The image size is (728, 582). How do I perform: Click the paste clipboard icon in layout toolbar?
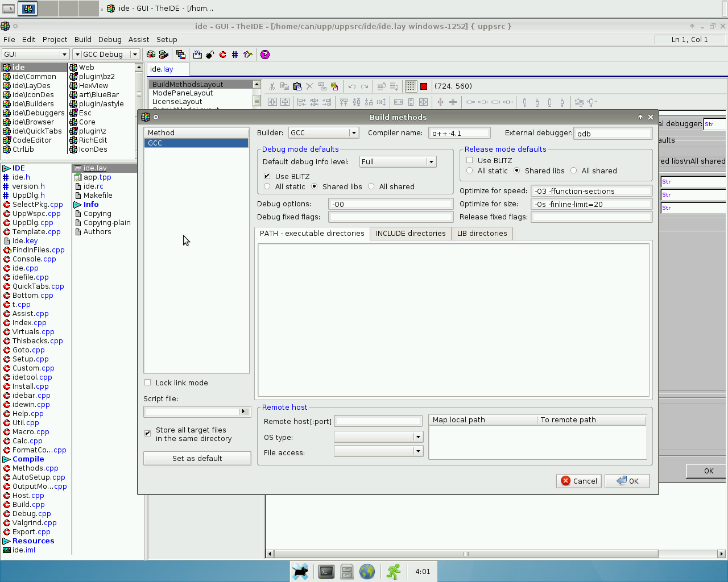pos(297,86)
